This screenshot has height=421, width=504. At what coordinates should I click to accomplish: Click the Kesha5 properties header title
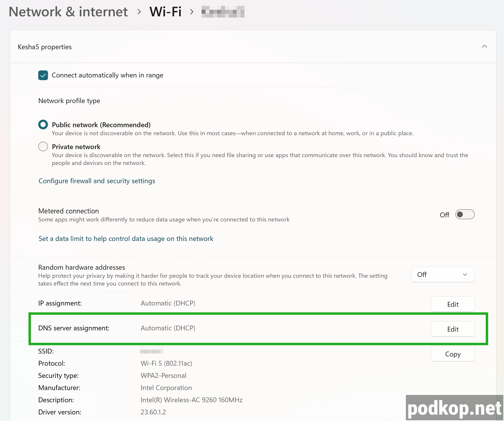(x=45, y=47)
